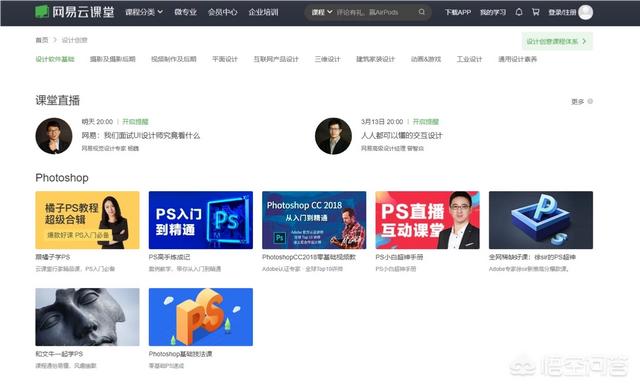Open the 课程 search type dropdown

(x=322, y=12)
